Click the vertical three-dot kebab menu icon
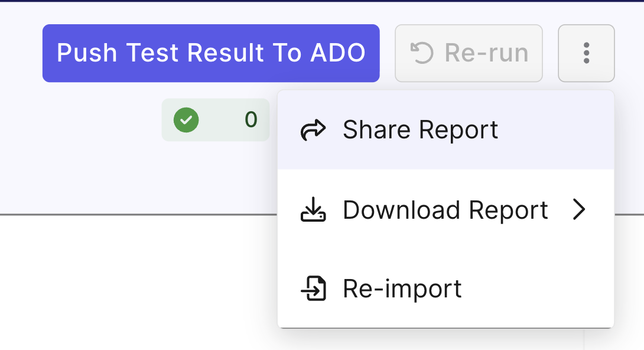Screen dimensions: 644x350 (586, 53)
